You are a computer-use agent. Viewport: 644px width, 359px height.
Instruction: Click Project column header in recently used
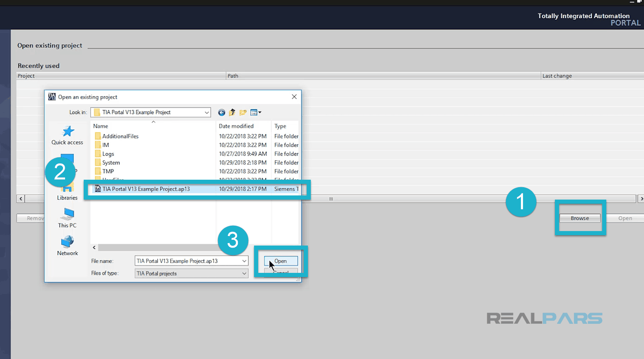121,76
